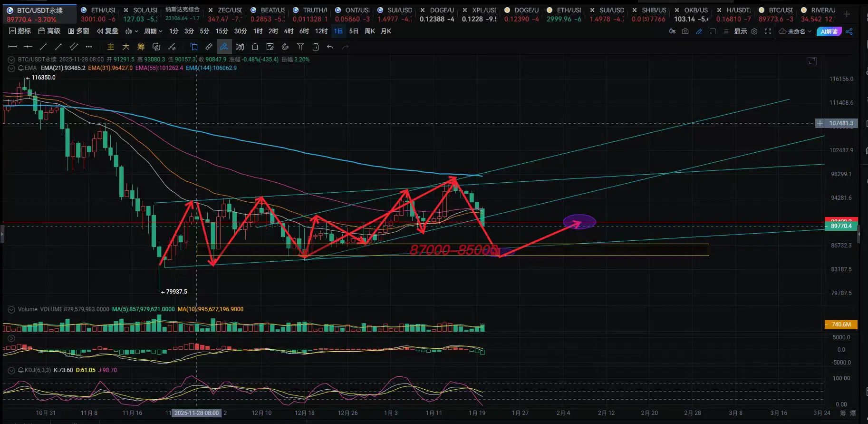
Task: Click the add-window icon beside the pencil
Action: (x=713, y=31)
